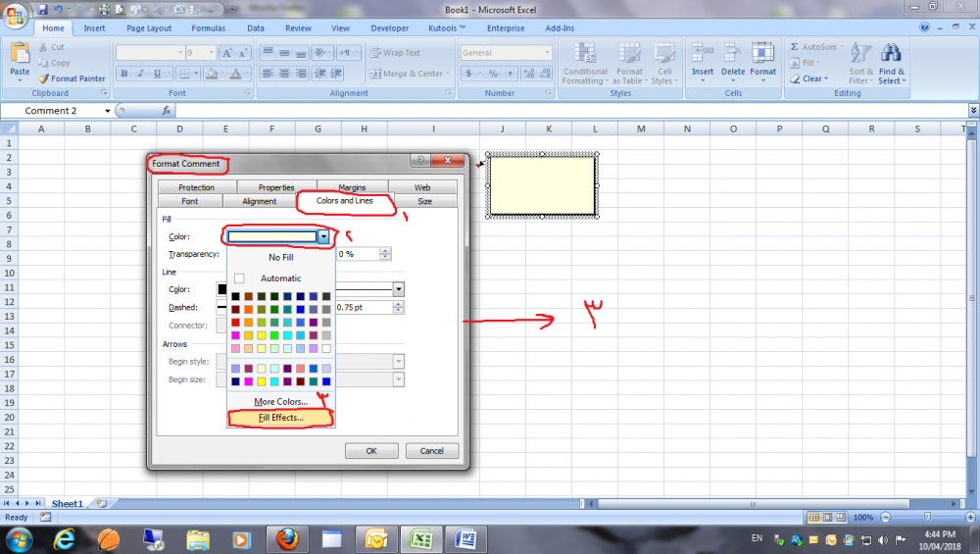Switch to the Protection tab in Format Comment
Screen dimensions: 980x554
[196, 187]
